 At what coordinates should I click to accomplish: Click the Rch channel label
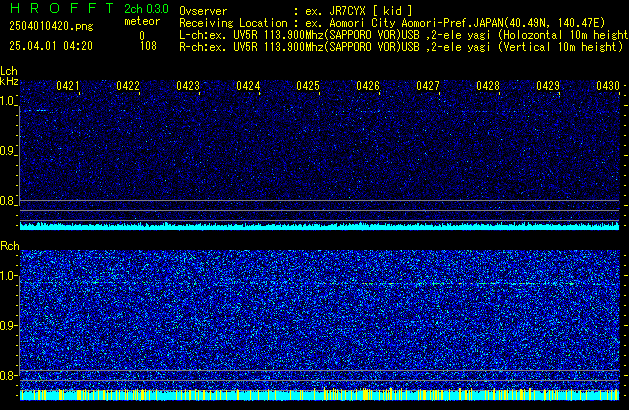[x=10, y=246]
